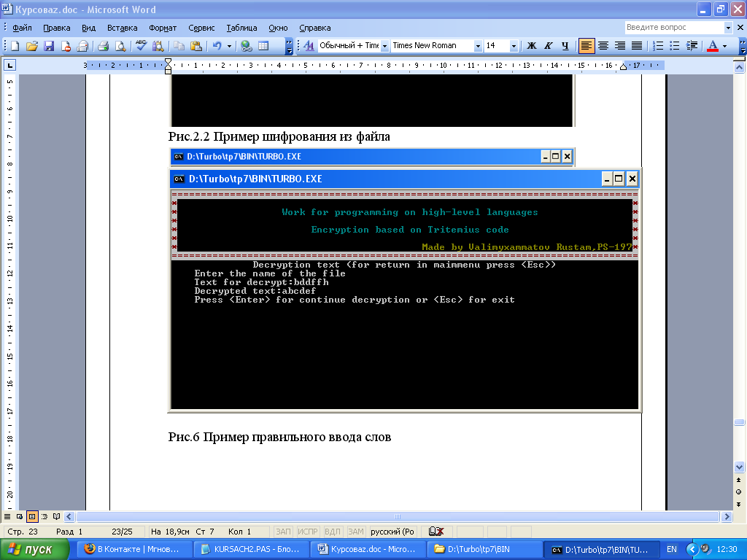Click the EN language indicator in tray
Image resolution: width=747 pixels, height=560 pixels.
(671, 550)
